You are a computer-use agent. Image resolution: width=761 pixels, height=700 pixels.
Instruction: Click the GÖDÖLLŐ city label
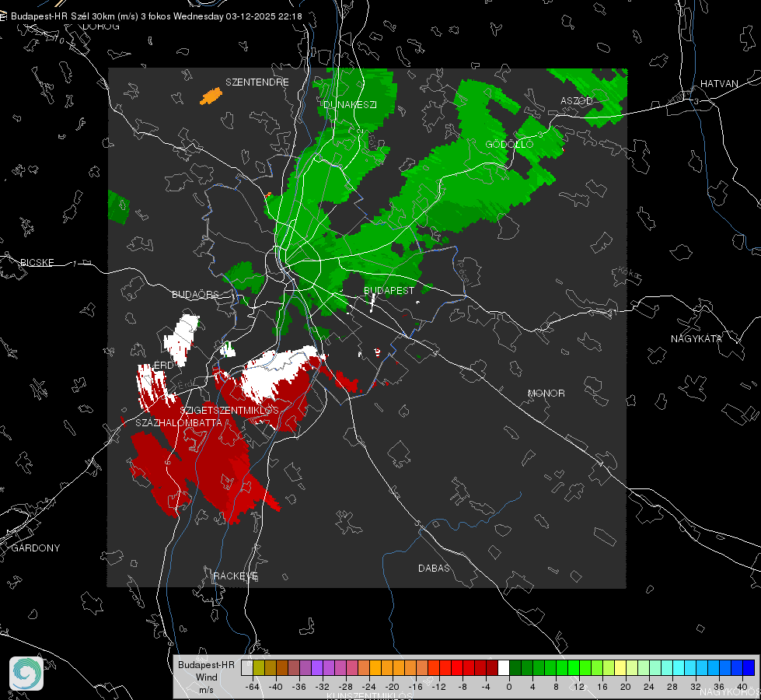tap(509, 144)
